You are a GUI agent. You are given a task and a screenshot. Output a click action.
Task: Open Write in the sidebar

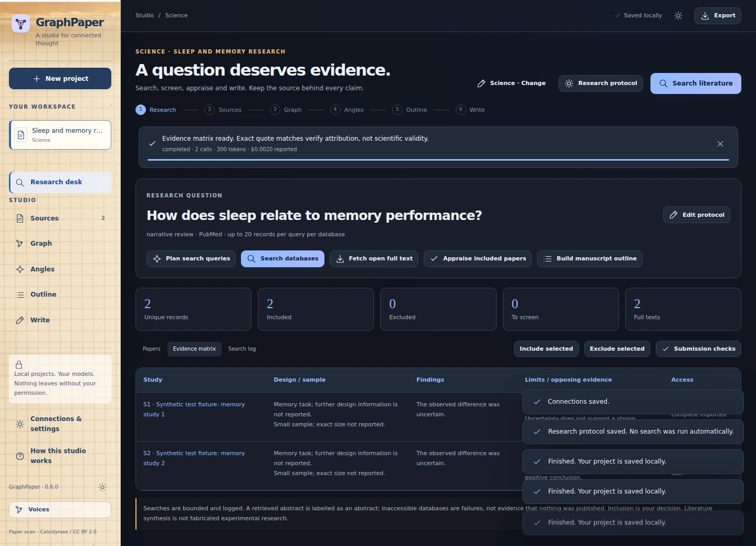[60, 320]
